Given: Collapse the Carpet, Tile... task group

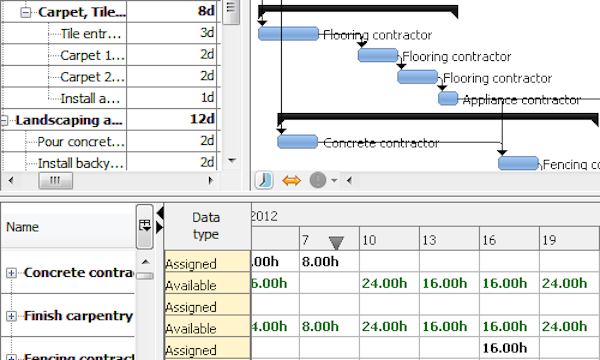Looking at the screenshot, I should pyautogui.click(x=26, y=12).
